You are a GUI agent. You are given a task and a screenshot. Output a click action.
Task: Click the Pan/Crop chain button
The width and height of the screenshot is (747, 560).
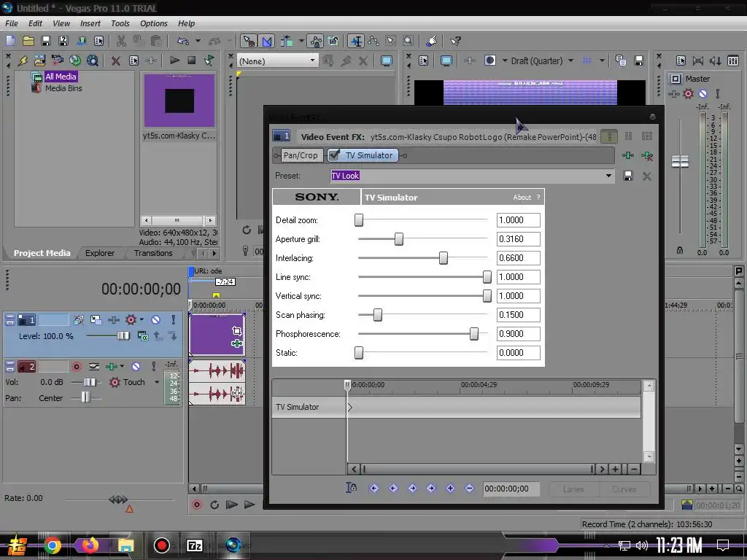click(300, 155)
